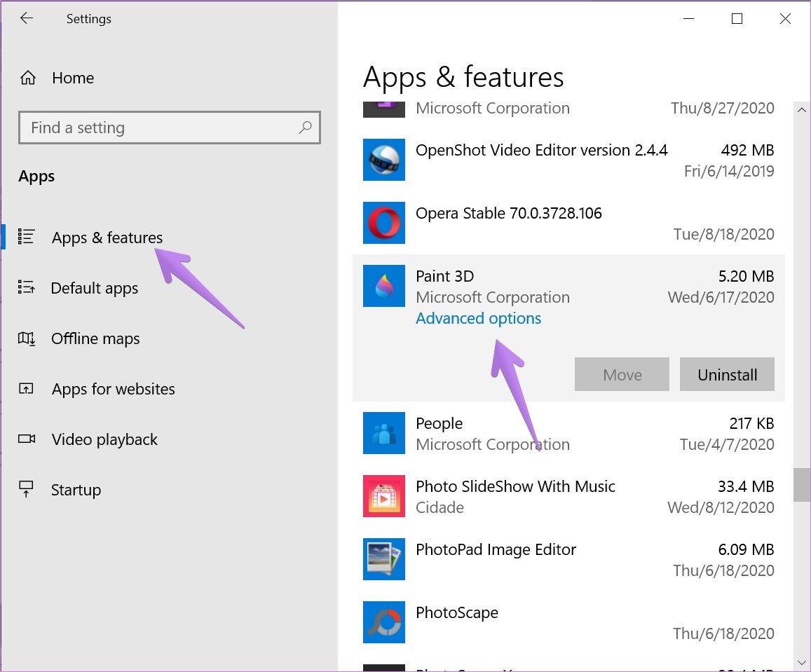Select the OpenShot Video Editor app icon

click(x=383, y=160)
